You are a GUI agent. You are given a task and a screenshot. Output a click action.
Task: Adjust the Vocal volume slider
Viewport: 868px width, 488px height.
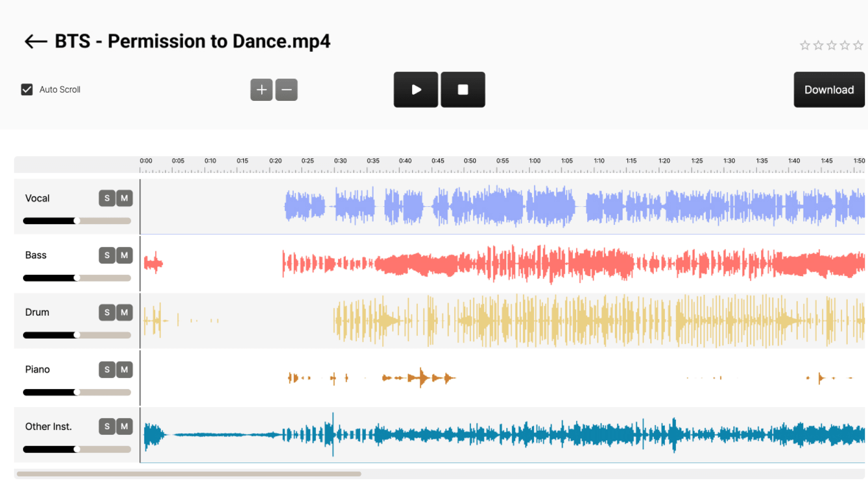[x=77, y=221]
